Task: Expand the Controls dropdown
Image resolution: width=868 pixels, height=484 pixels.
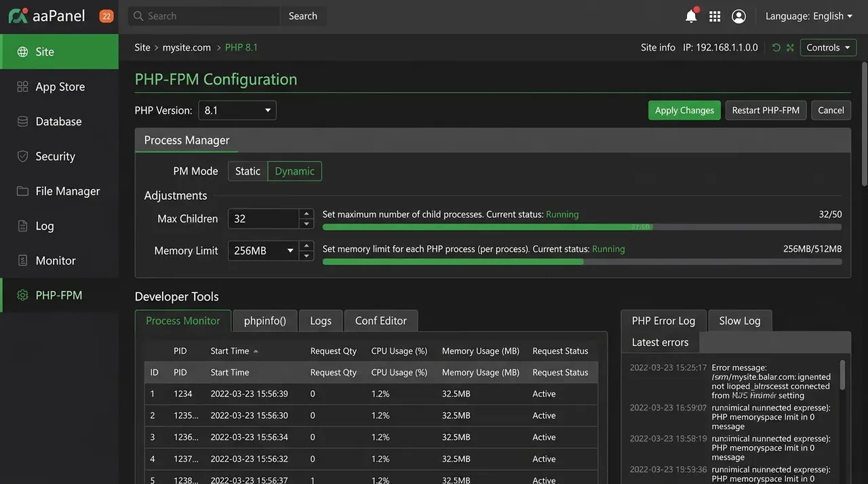Action: [x=828, y=47]
